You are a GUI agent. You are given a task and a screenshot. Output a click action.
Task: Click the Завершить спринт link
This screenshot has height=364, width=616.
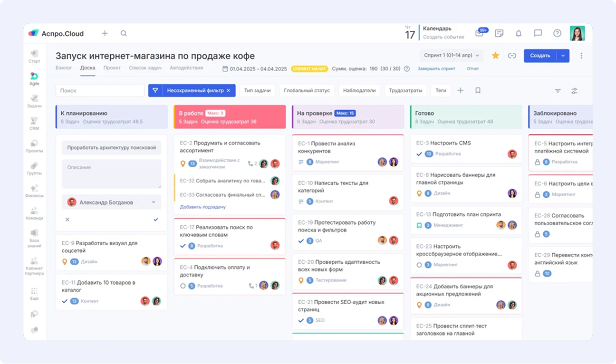point(436,69)
